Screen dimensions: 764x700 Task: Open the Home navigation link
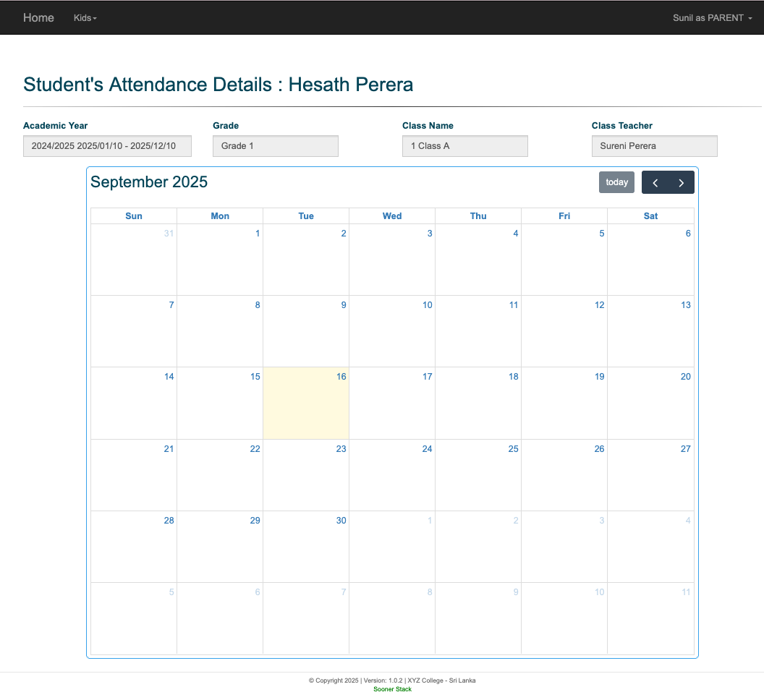pos(38,18)
